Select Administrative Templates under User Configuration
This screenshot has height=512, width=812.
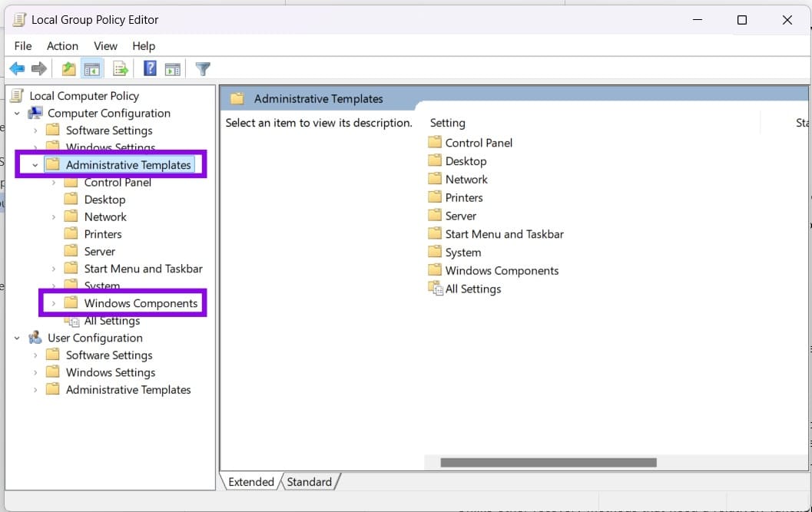pos(128,389)
